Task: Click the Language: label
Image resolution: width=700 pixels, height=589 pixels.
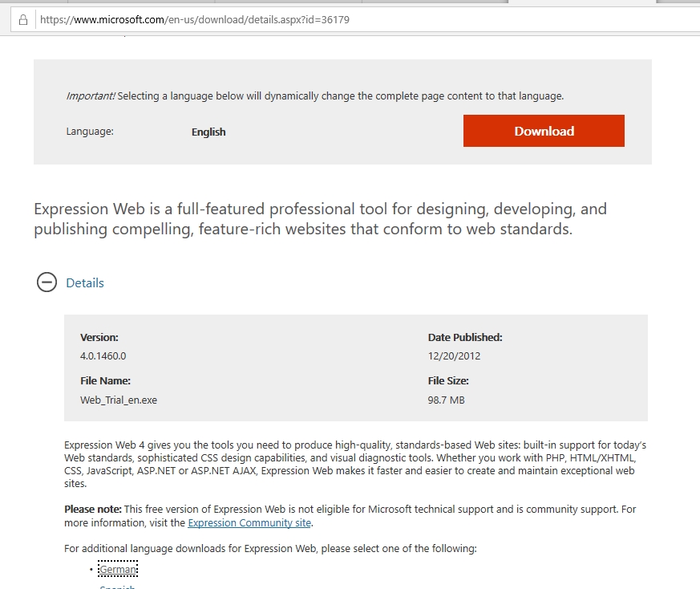Action: [x=90, y=132]
